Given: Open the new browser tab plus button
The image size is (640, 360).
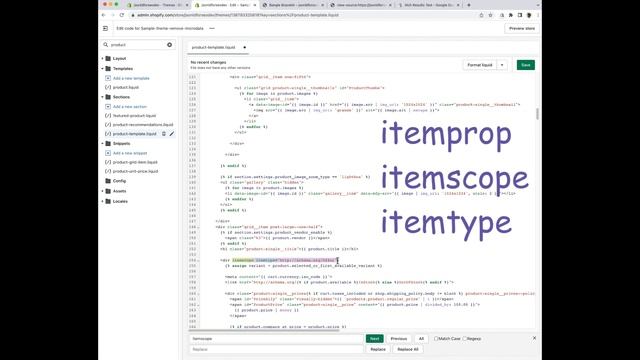Looking at the screenshot, I should [469, 5].
